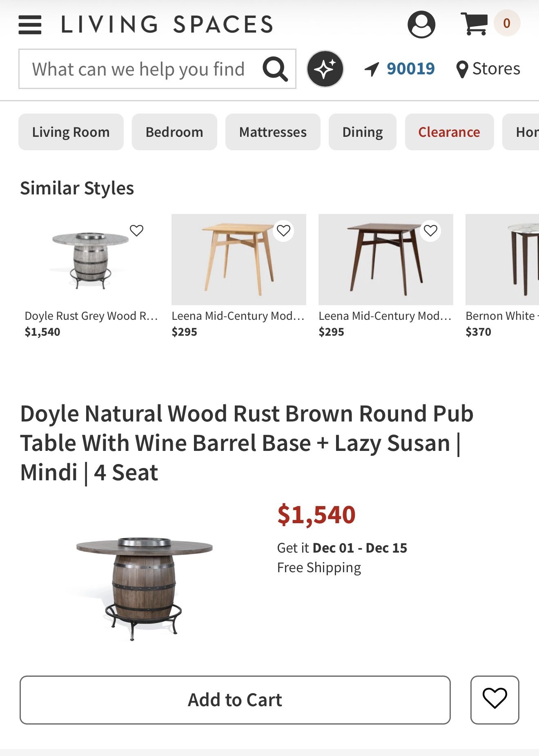Change the 90019 zip code

(410, 69)
